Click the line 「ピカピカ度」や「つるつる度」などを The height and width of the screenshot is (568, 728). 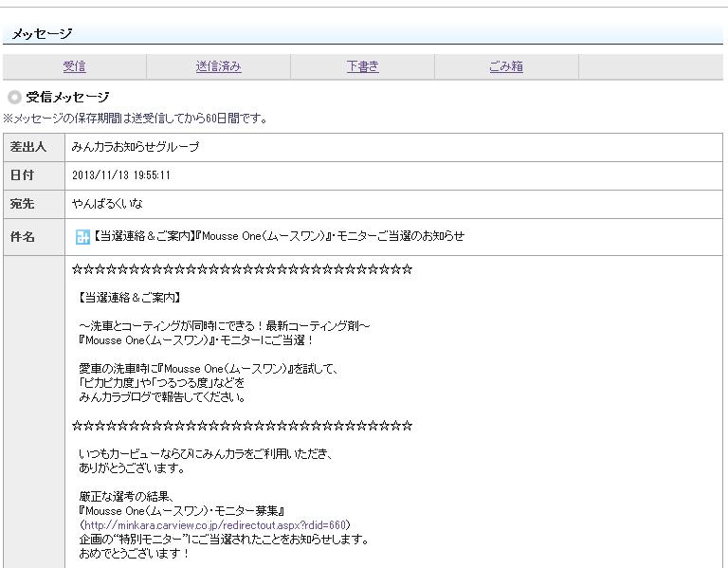(x=161, y=383)
